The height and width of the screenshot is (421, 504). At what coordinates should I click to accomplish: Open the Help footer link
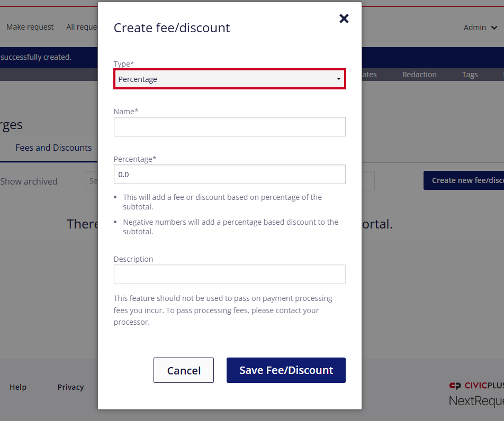coord(18,387)
